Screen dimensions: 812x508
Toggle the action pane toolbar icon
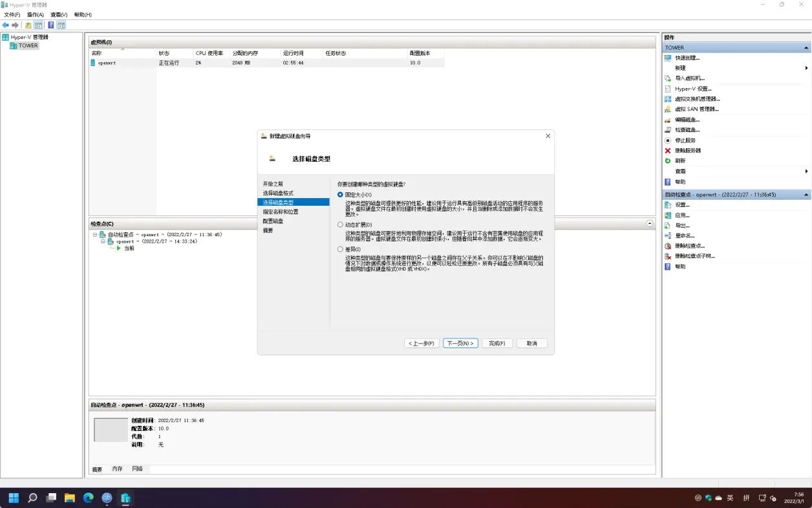61,25
